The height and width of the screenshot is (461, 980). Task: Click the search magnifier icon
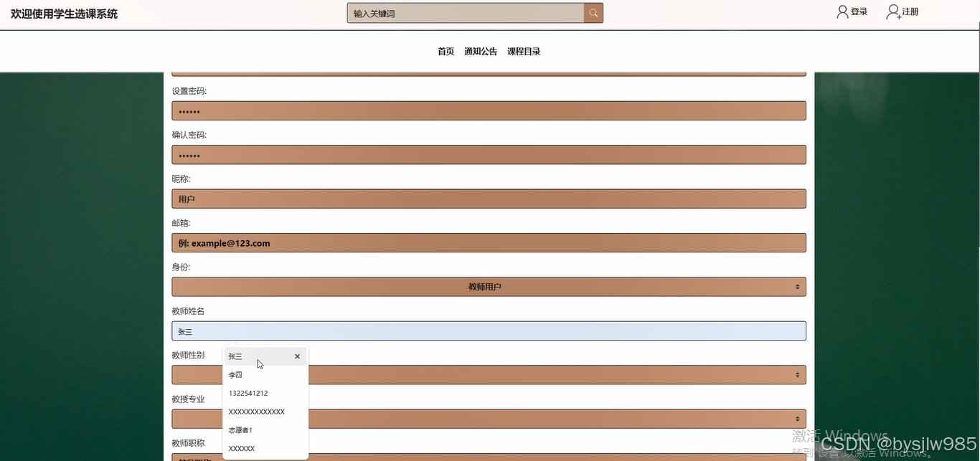pyautogui.click(x=593, y=12)
